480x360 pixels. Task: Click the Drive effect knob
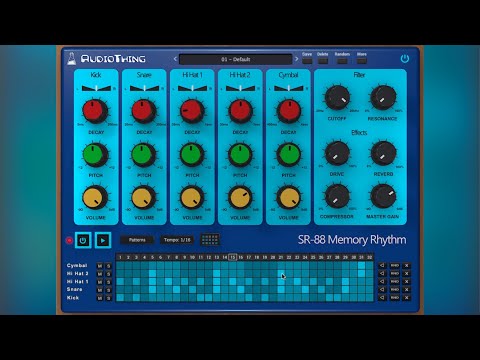337,154
